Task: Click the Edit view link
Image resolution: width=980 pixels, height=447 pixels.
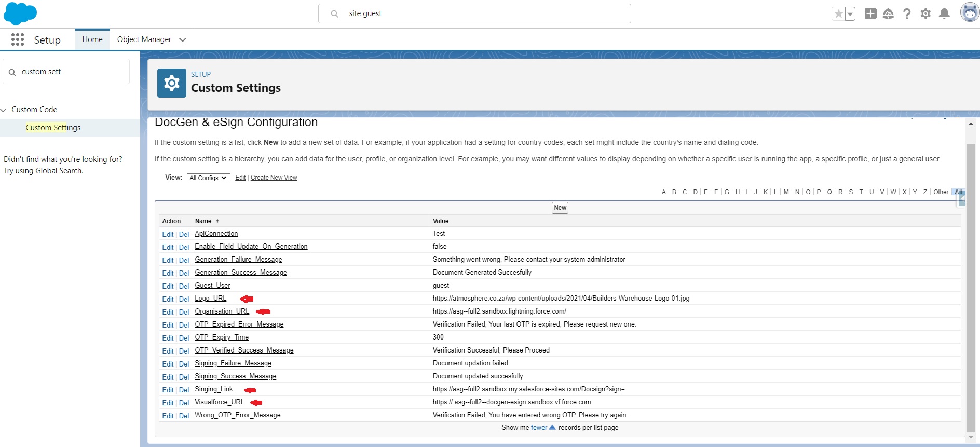Action: 240,178
